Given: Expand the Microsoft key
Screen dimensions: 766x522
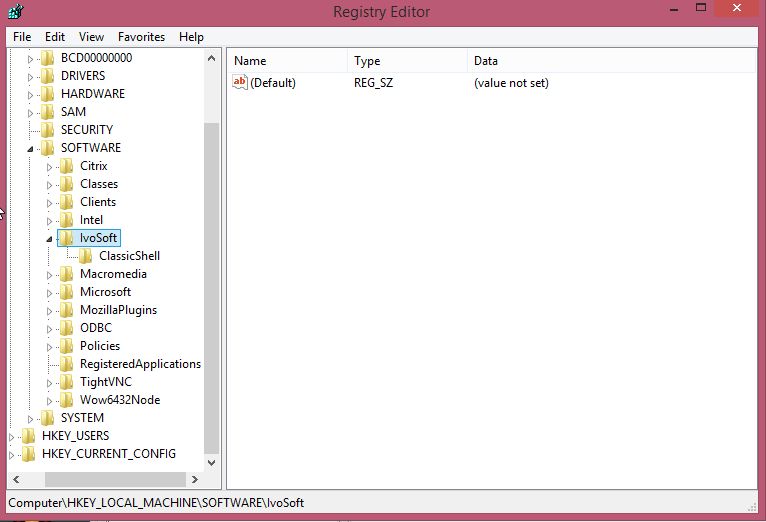Looking at the screenshot, I should pyautogui.click(x=49, y=292).
